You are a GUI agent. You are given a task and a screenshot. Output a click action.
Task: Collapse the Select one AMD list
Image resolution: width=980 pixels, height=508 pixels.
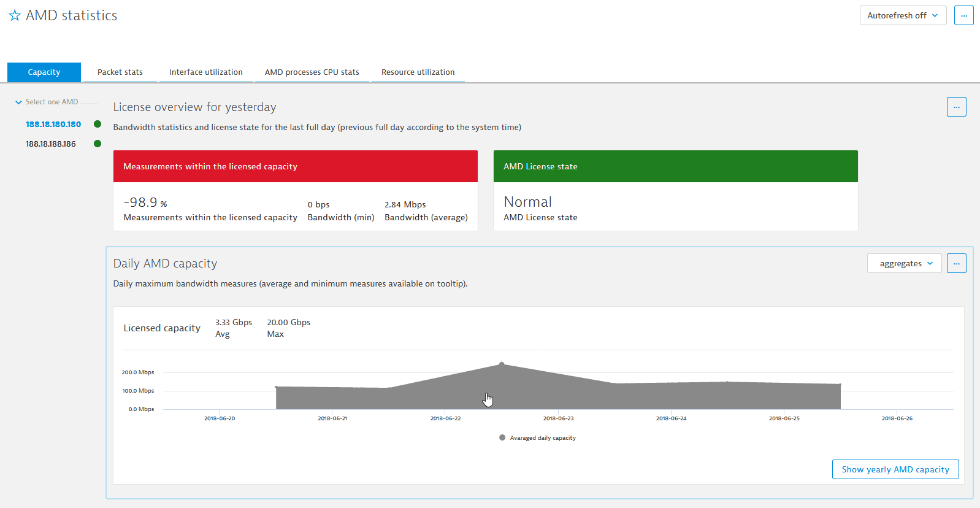click(18, 102)
